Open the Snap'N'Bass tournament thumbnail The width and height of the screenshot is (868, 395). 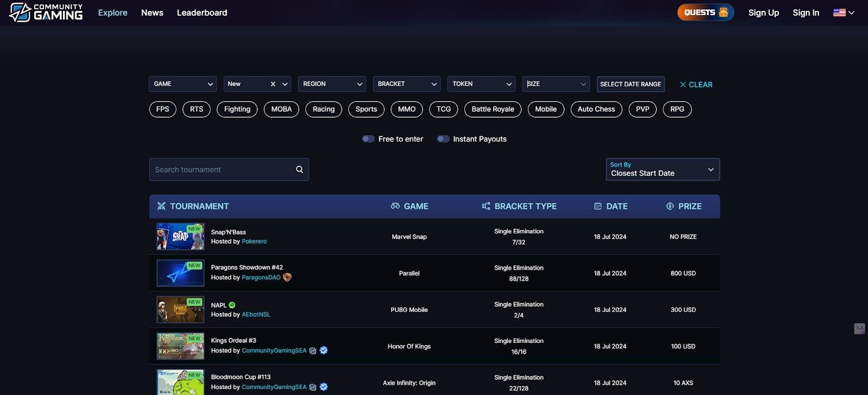pos(181,237)
